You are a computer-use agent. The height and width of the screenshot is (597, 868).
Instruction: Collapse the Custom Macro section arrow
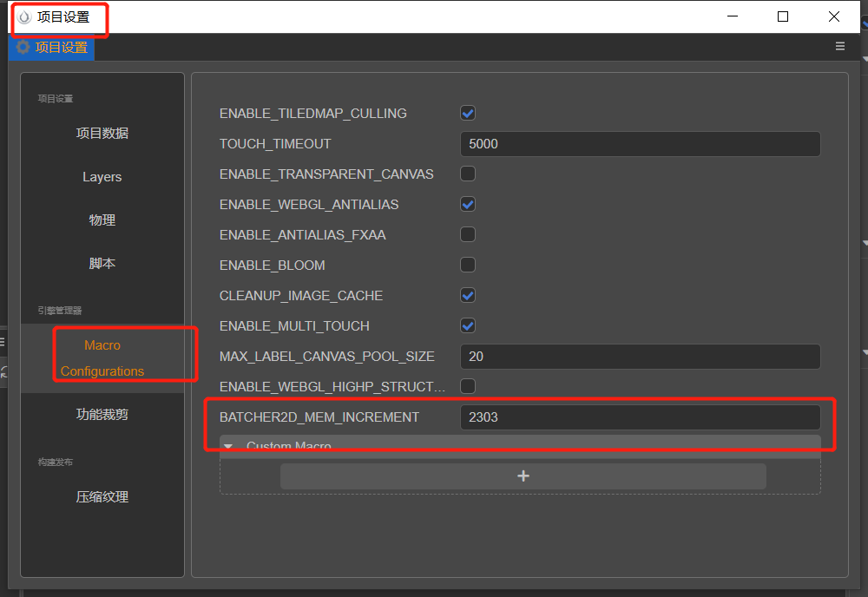(228, 446)
